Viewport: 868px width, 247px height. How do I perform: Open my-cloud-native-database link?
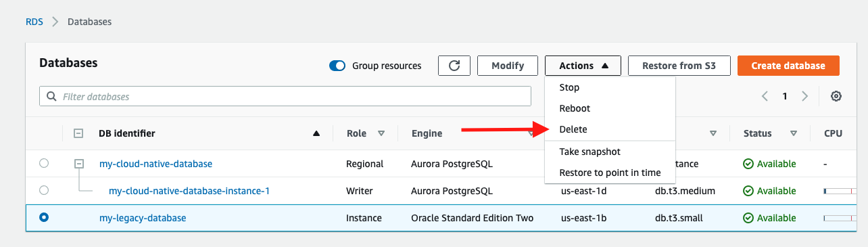pos(155,164)
